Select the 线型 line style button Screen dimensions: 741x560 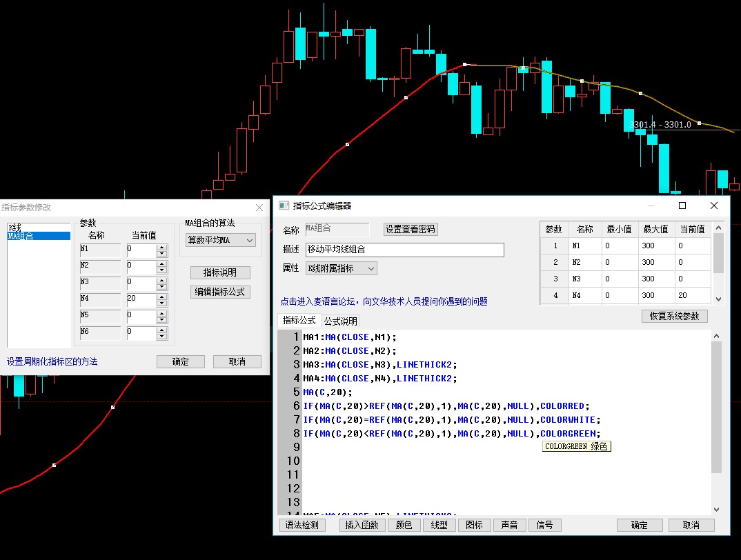(439, 525)
